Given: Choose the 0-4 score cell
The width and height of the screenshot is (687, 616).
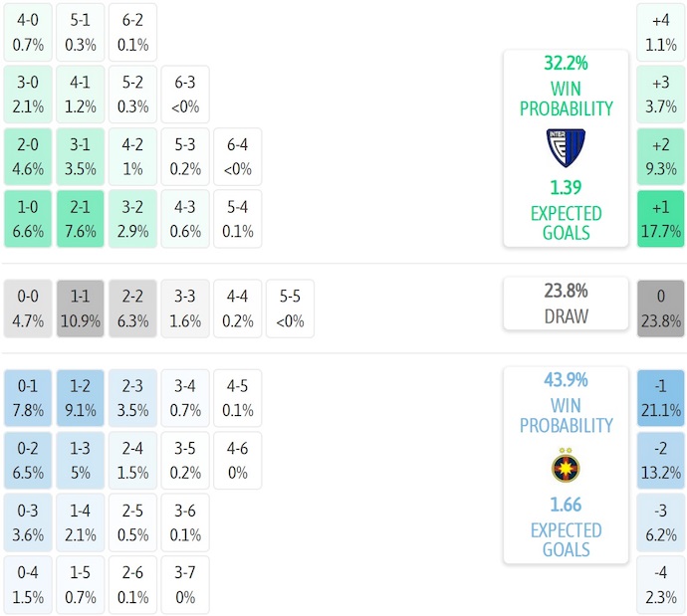Looking at the screenshot, I should tap(29, 584).
